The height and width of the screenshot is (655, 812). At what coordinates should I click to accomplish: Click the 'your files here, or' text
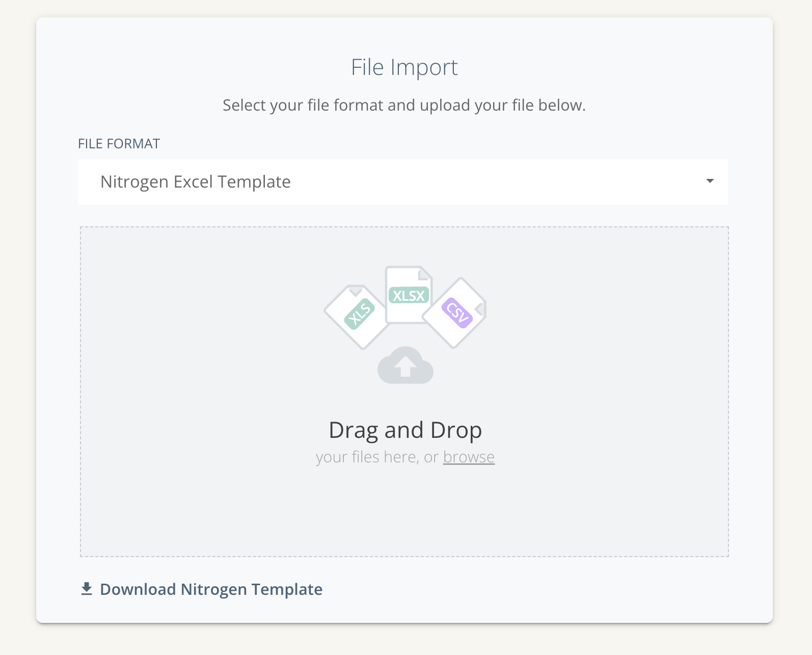tap(377, 457)
